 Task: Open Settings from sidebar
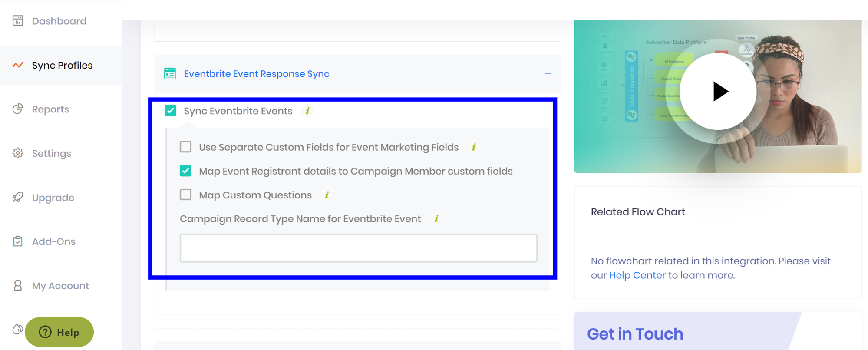pos(51,153)
